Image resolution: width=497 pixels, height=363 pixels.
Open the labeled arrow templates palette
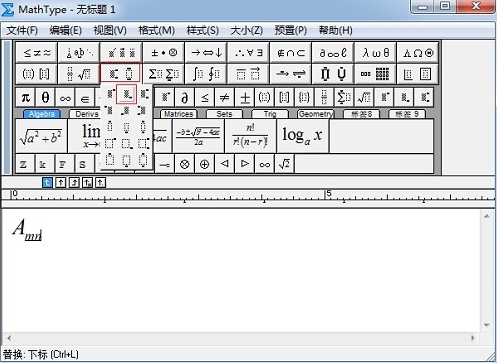coord(290,74)
